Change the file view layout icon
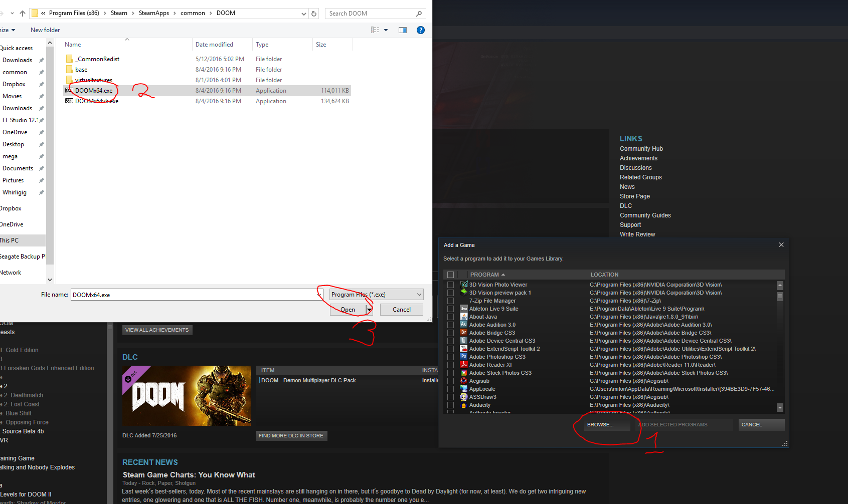Viewport: 848px width, 504px height. click(375, 30)
